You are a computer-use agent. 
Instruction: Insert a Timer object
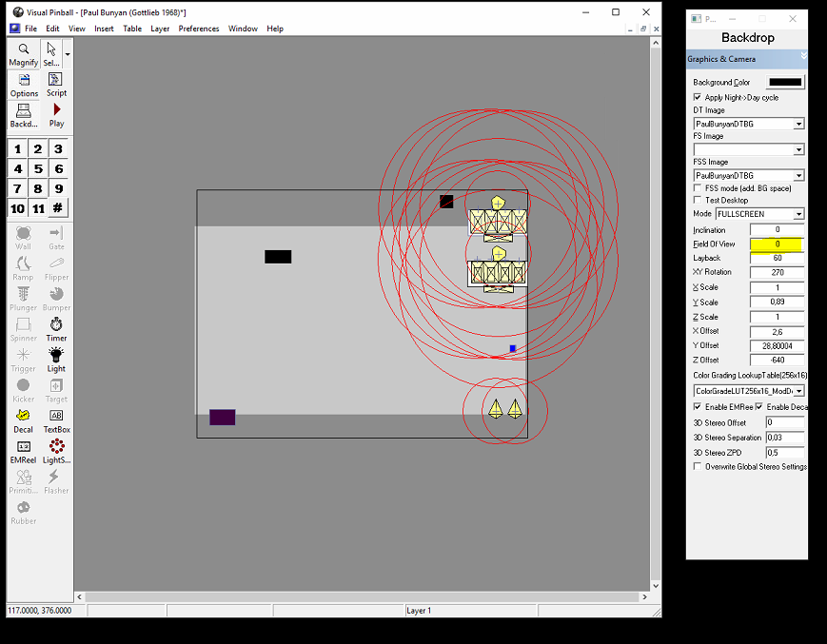(x=56, y=330)
